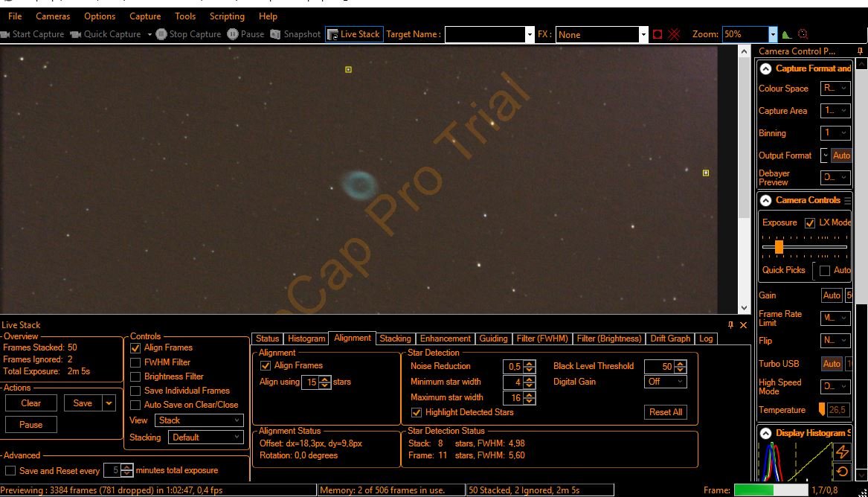The width and height of the screenshot is (868, 497).
Task: Click the Live Stack toolbar icon
Action: tap(332, 34)
